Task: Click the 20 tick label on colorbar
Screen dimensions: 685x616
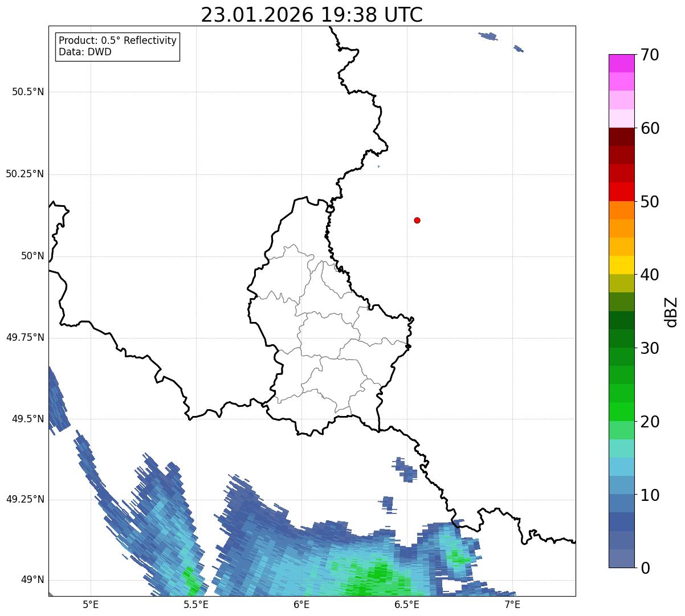Action: point(650,422)
